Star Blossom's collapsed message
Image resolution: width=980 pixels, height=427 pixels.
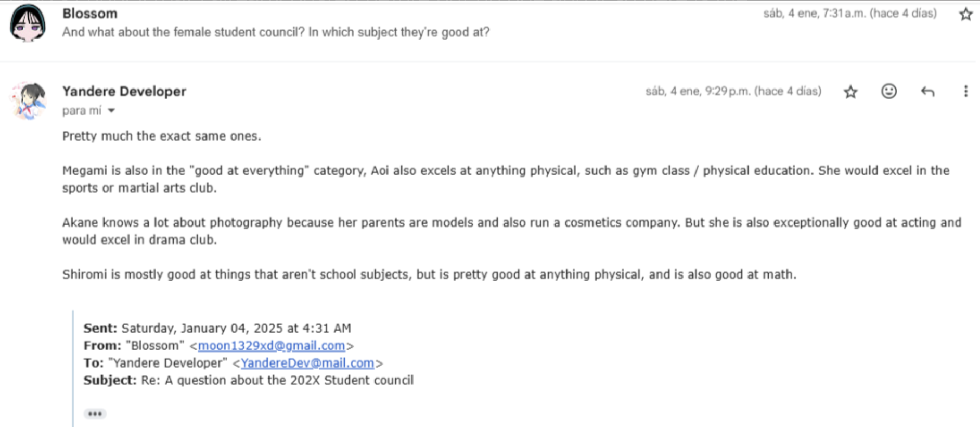[x=965, y=14]
